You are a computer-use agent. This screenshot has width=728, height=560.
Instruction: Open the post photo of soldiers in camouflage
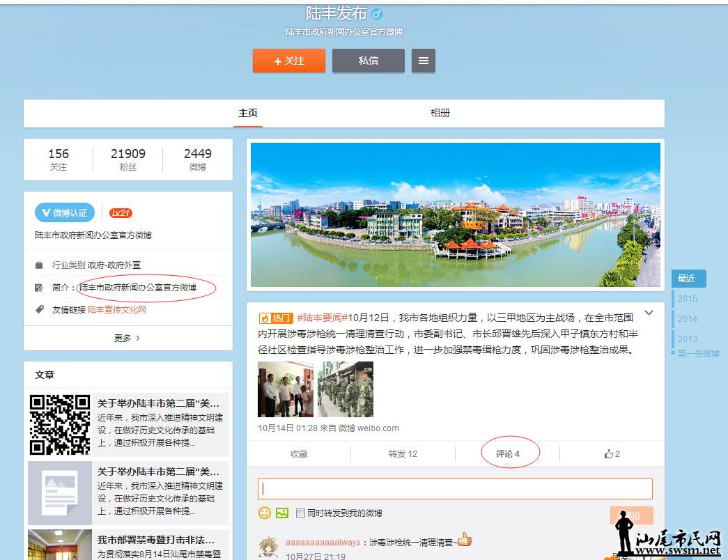tap(346, 389)
